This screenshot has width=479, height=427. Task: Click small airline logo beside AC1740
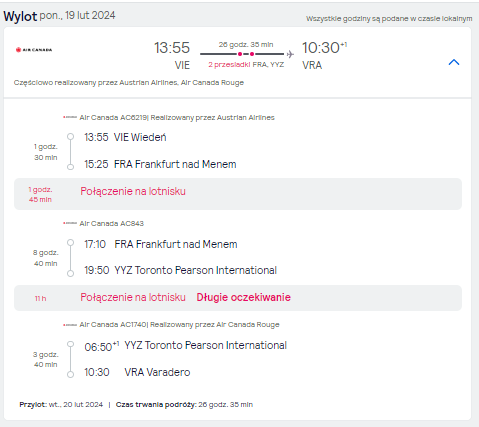pos(70,325)
